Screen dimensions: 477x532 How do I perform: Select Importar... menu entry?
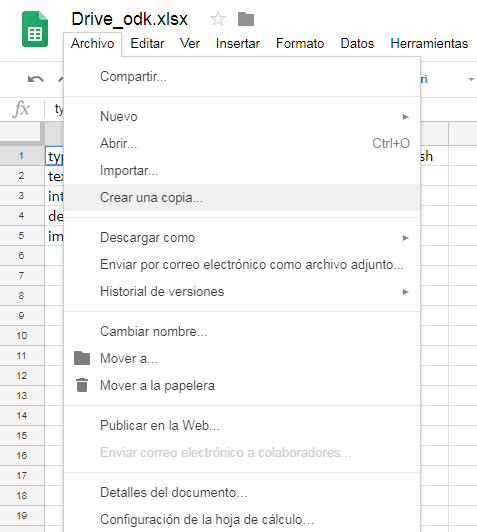coord(242,170)
